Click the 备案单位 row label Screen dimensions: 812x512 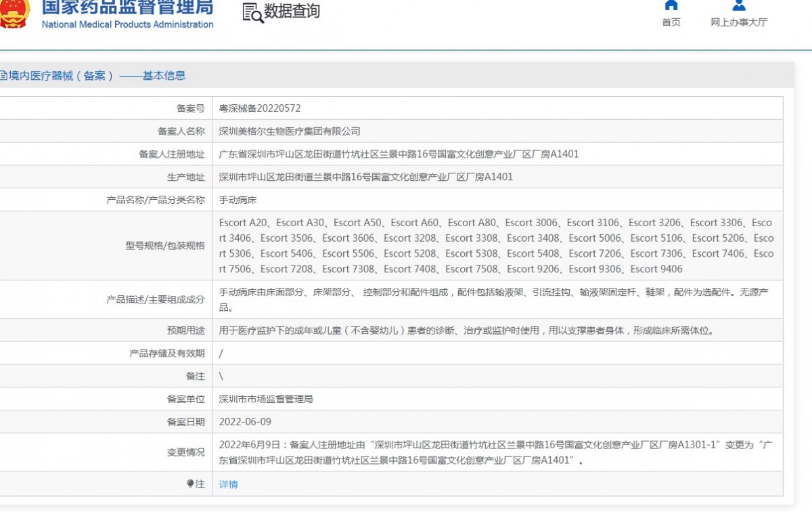186,400
